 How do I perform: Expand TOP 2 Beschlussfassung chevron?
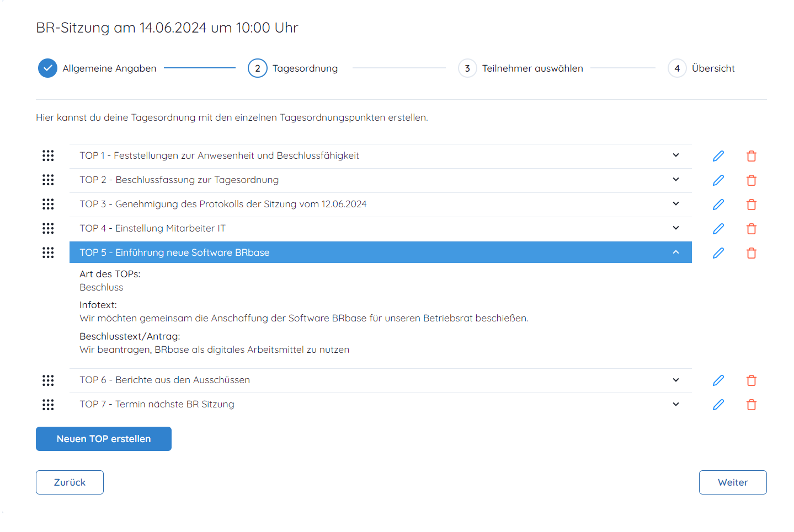pos(676,180)
